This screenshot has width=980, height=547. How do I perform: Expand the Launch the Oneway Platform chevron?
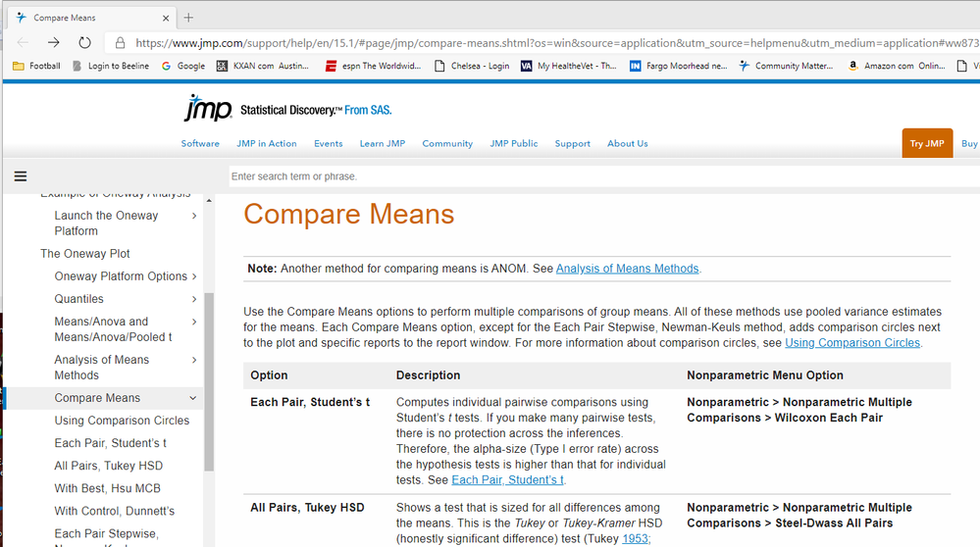click(x=194, y=216)
